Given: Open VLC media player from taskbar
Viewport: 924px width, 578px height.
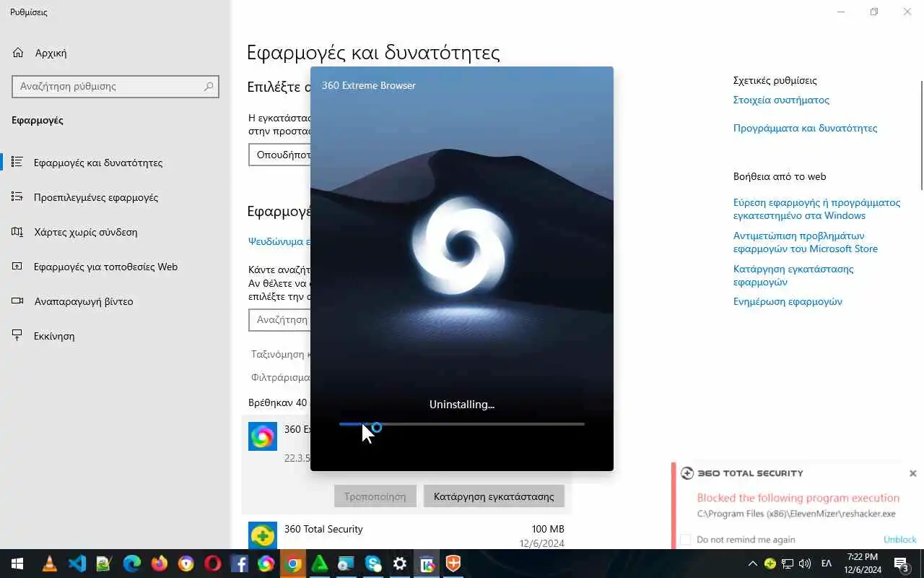Looking at the screenshot, I should 50,564.
